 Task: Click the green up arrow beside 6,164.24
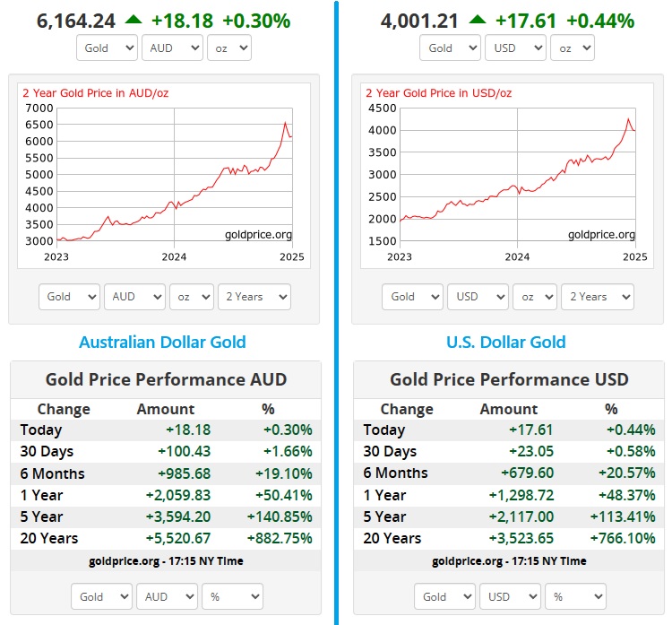click(134, 20)
